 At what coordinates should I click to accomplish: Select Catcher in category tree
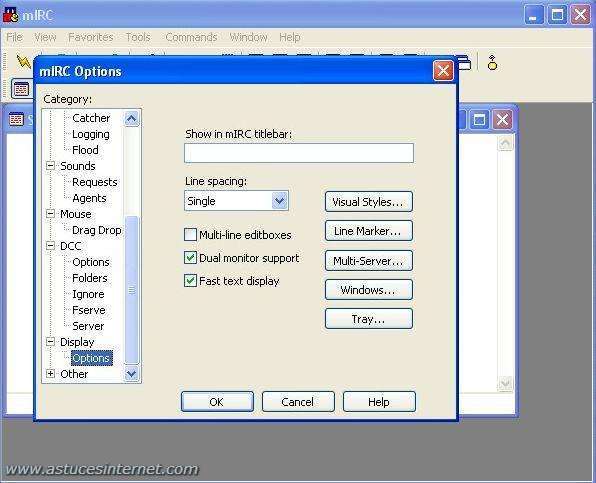(91, 118)
